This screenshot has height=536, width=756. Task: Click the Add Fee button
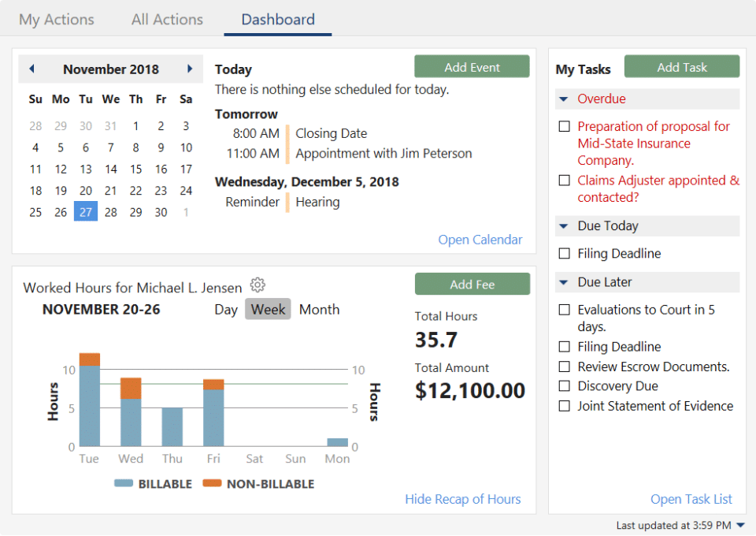pos(472,285)
